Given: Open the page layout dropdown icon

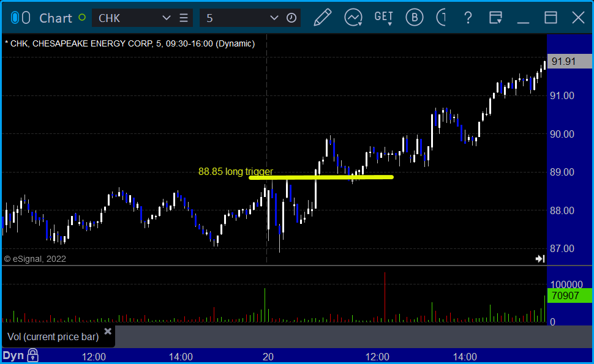Looking at the screenshot, I should tap(495, 17).
